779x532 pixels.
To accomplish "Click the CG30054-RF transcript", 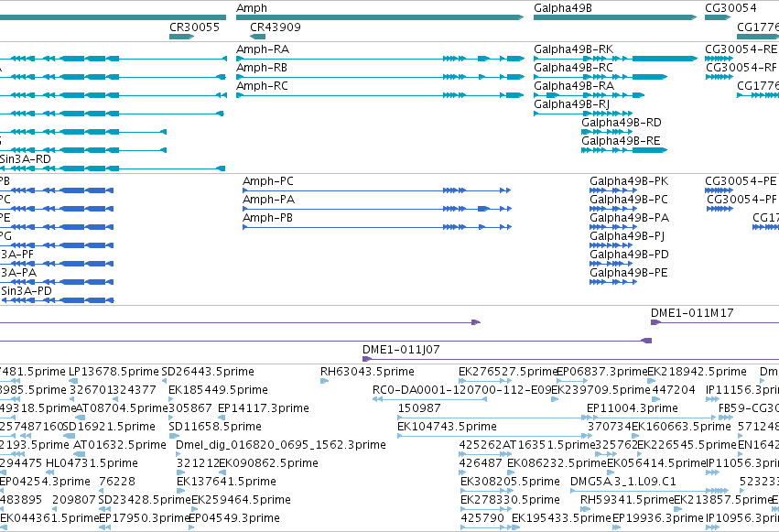I will click(x=719, y=77).
